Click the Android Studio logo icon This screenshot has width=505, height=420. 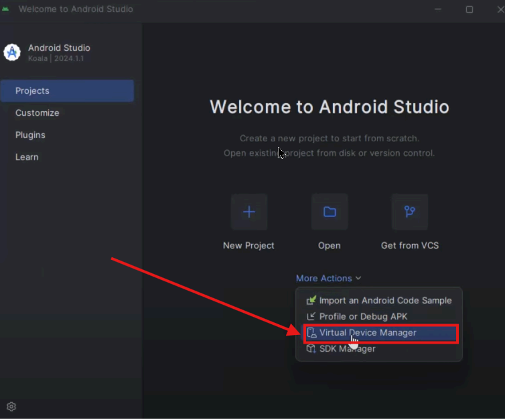point(12,52)
